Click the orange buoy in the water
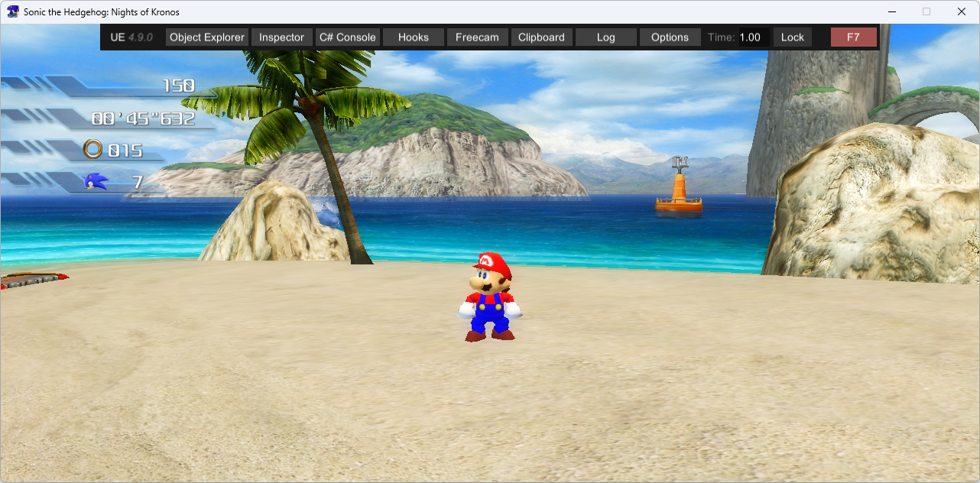Screen dimensions: 980x483 pos(679,188)
